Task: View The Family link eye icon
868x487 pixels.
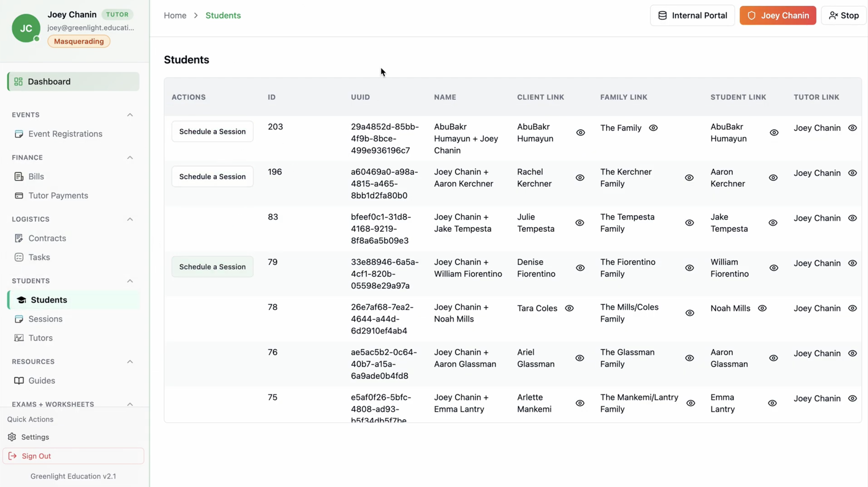Action: pyautogui.click(x=653, y=128)
